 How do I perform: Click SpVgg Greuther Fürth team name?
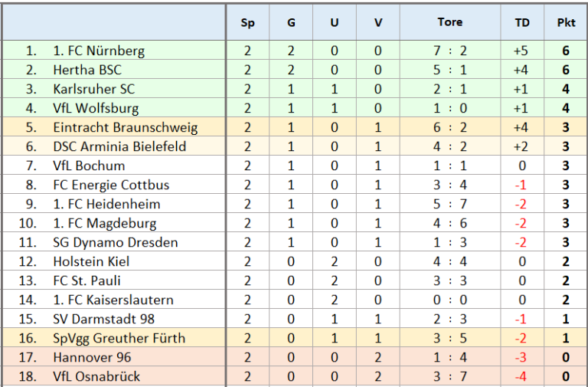click(x=119, y=338)
